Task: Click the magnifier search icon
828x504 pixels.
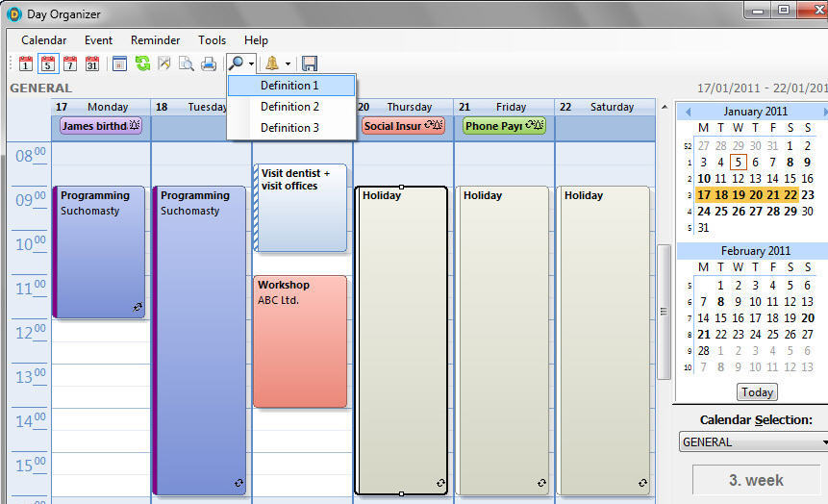Action: tap(236, 63)
